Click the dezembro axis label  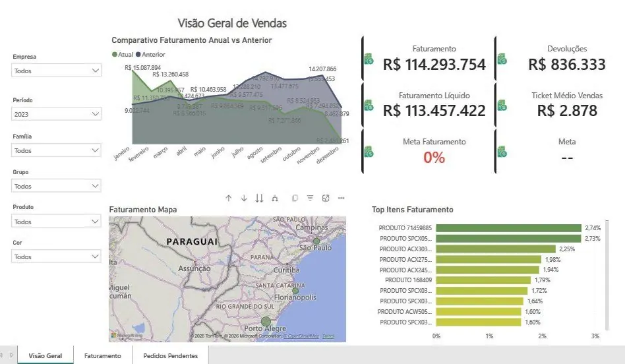point(327,155)
